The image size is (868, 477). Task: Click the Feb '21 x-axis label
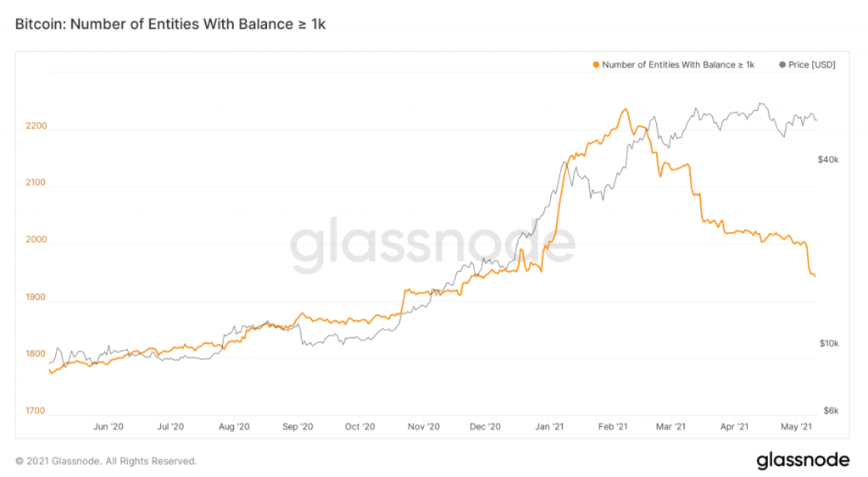[x=611, y=426]
